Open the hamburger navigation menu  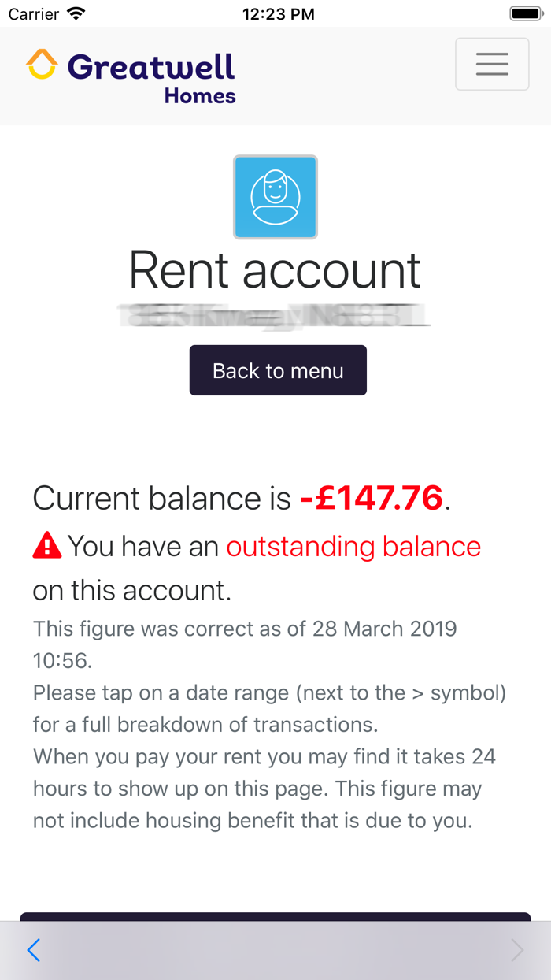(492, 64)
